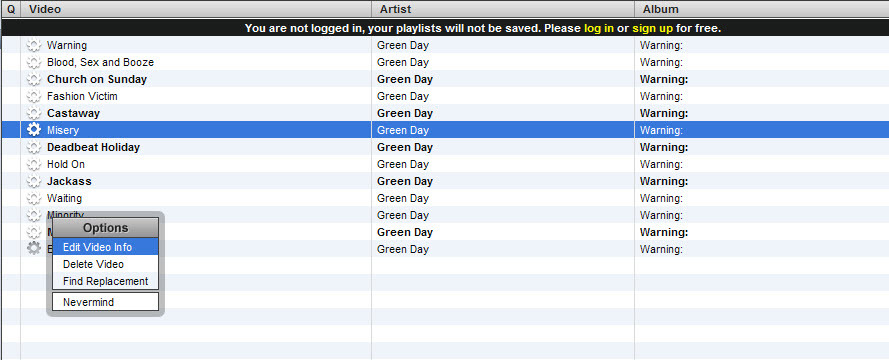Dismiss the popup with Nevermind
The width and height of the screenshot is (889, 360).
[105, 302]
